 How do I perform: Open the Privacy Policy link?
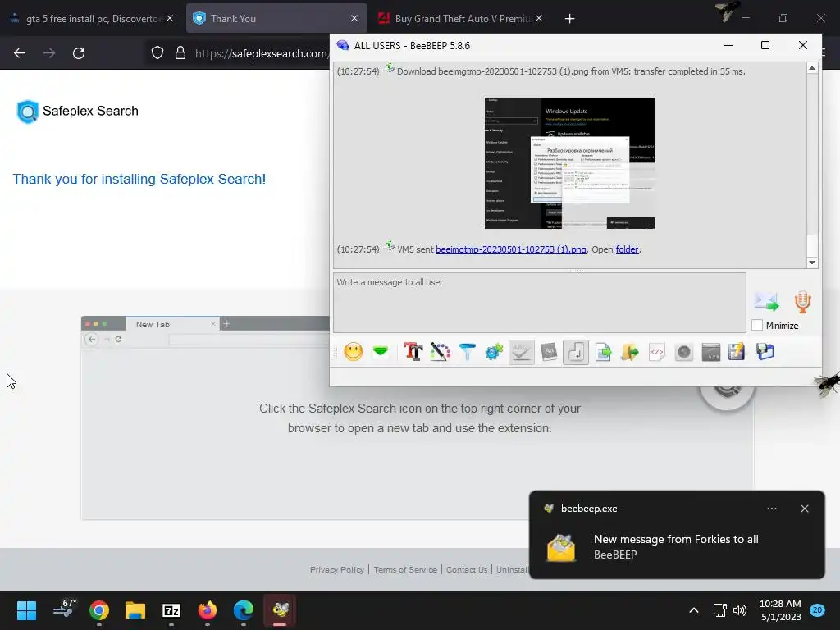(x=337, y=569)
